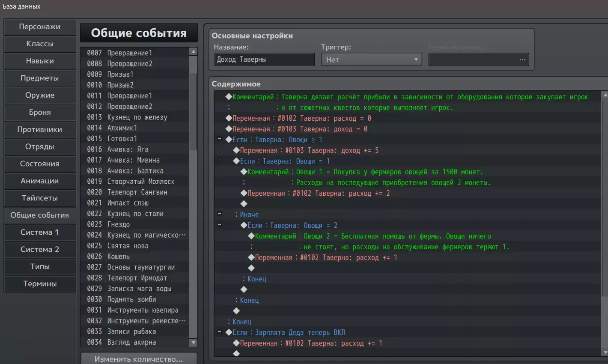This screenshot has width=608, height=364.
Task: Collapse the 'Если: Зарплата Деда теперь ВКЛ' block
Action: pos(220,332)
